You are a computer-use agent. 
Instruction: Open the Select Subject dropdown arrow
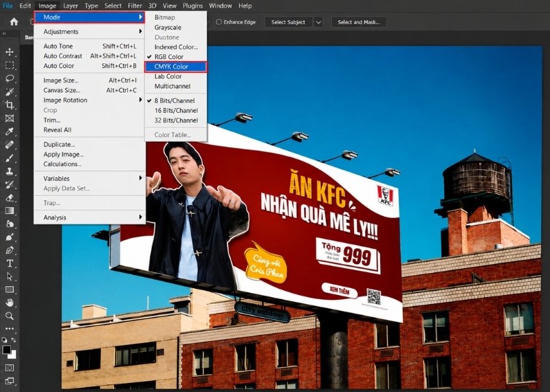tap(318, 22)
